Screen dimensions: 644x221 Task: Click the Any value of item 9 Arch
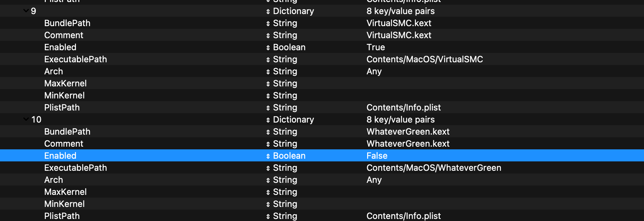374,71
